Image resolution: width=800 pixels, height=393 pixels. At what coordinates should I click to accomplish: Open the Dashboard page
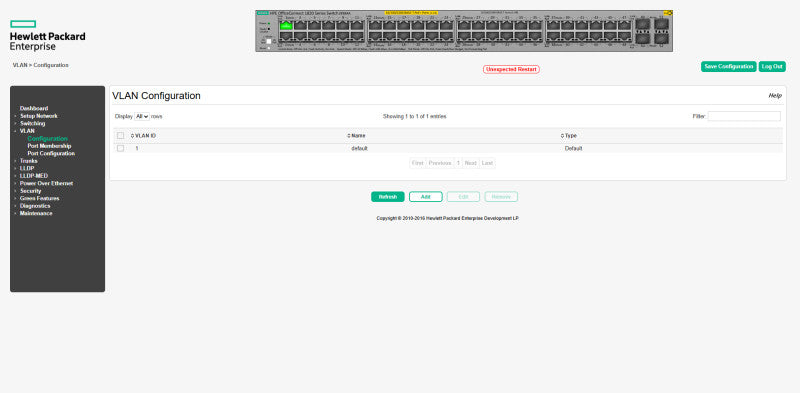tap(34, 108)
